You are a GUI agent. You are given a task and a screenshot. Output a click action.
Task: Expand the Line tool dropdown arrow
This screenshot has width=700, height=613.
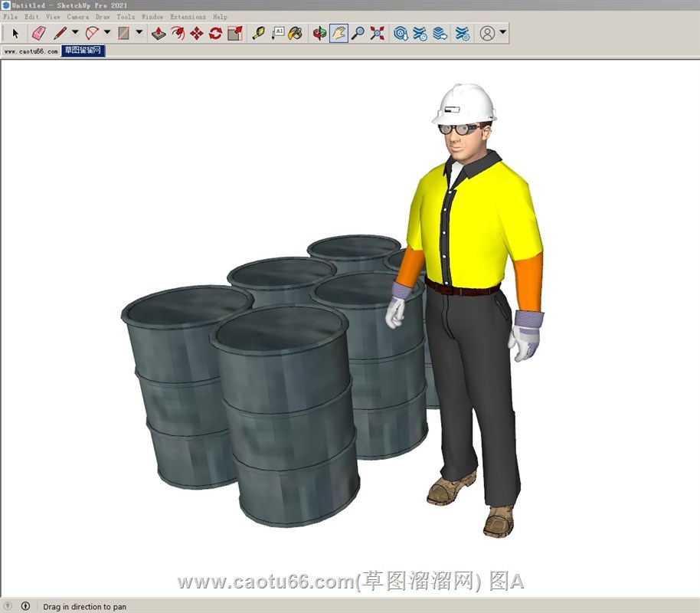point(75,33)
